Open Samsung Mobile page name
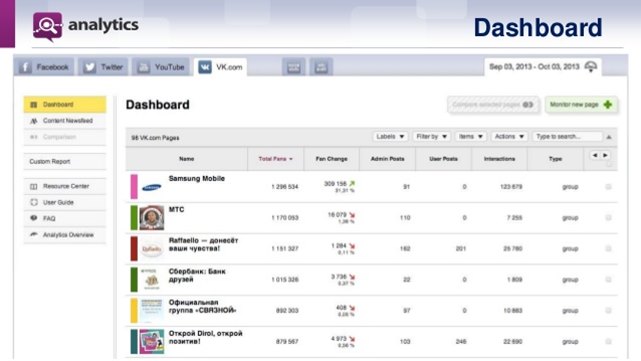The width and height of the screenshot is (641, 361). tap(197, 179)
